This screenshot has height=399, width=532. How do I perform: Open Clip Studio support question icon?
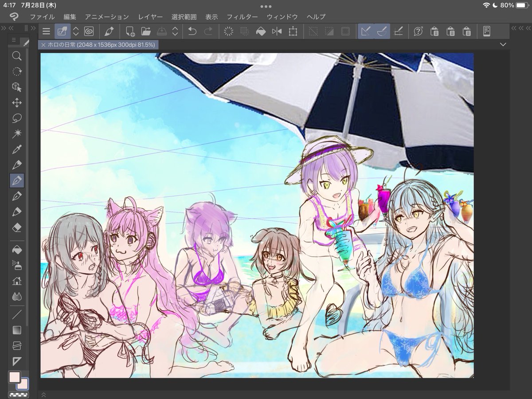(x=418, y=31)
